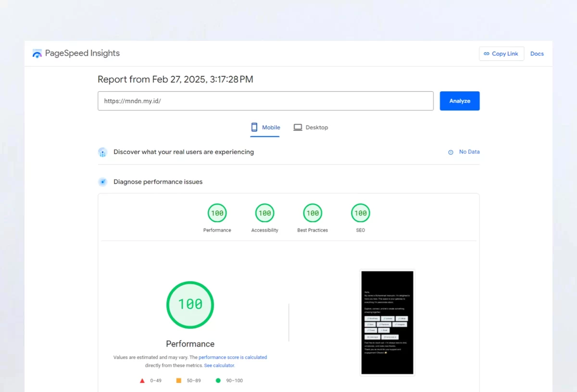Screen dimensions: 577x392
Task: Switch to the Mobile tab
Action: (x=265, y=127)
